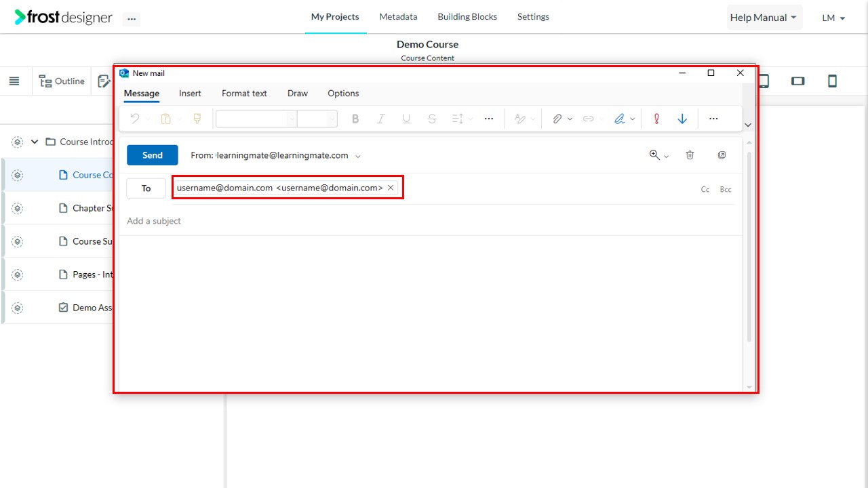Image resolution: width=868 pixels, height=488 pixels.
Task: Open Building Blocks tab
Action: point(467,17)
